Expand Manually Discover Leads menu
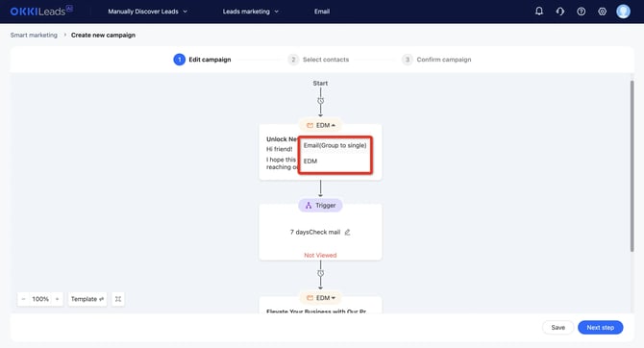The width and height of the screenshot is (644, 348). 147,12
